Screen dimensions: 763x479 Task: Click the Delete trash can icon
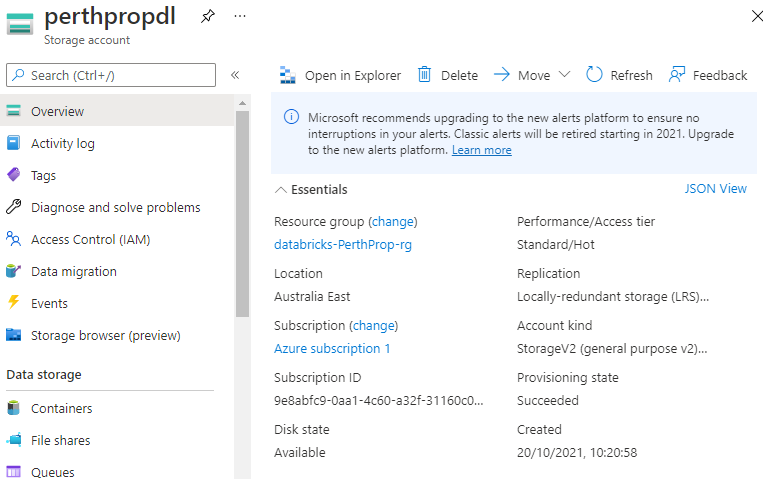pyautogui.click(x=424, y=75)
